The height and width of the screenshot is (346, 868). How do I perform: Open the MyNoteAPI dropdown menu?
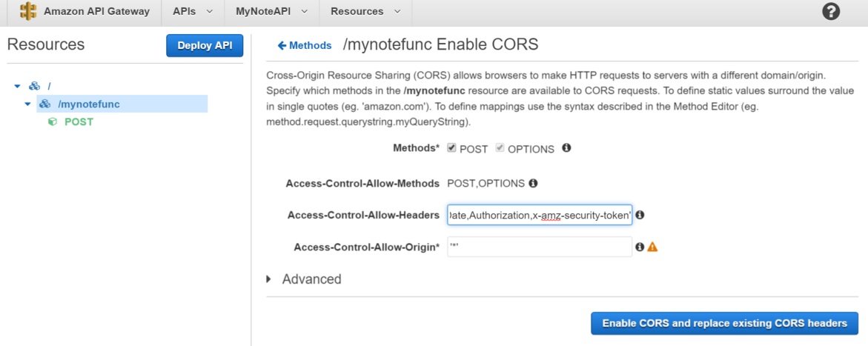tap(271, 11)
